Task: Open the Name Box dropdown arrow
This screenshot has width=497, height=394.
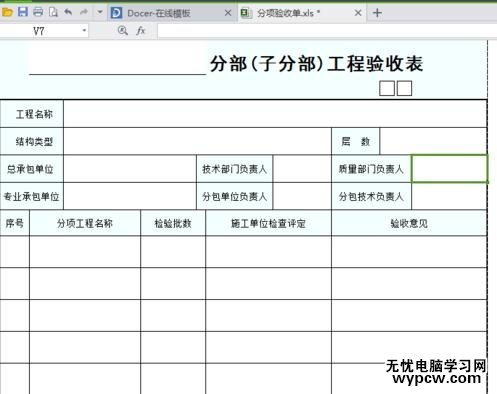Action: click(x=84, y=31)
